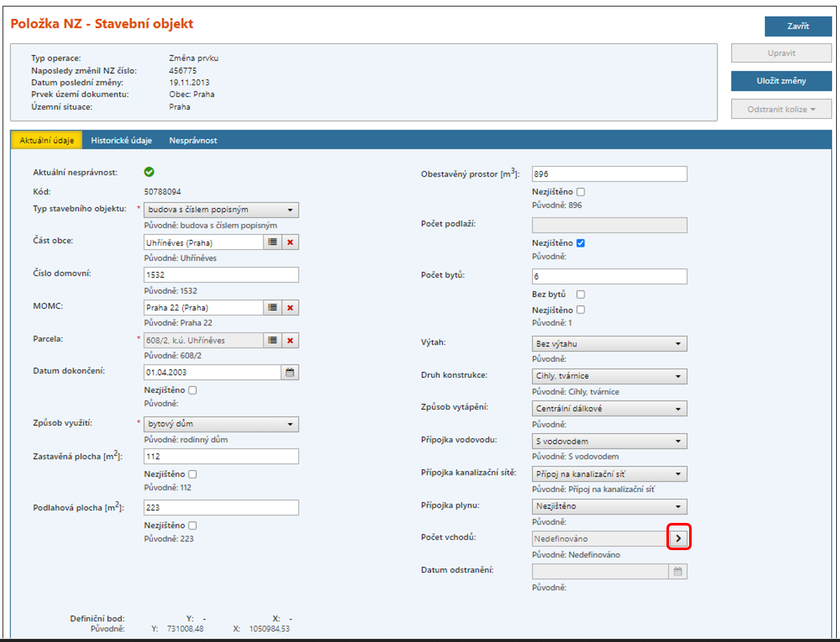The image size is (840, 642).
Task: Click the arrow button next to Počet vchodů
Action: tap(678, 538)
